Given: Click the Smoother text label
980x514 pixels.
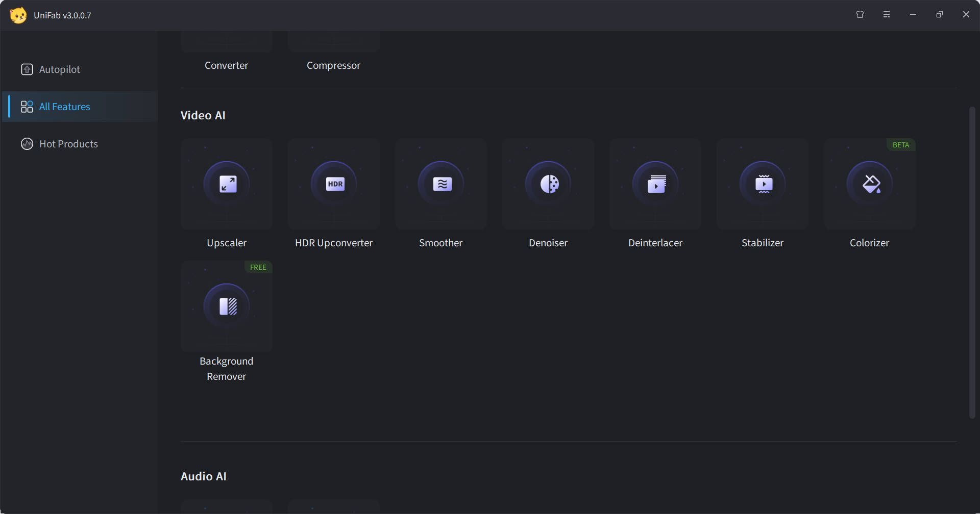Looking at the screenshot, I should pos(441,243).
